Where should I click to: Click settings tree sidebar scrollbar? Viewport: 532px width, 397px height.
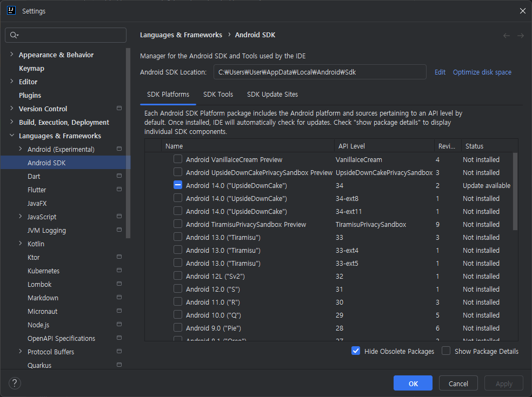pyautogui.click(x=128, y=143)
